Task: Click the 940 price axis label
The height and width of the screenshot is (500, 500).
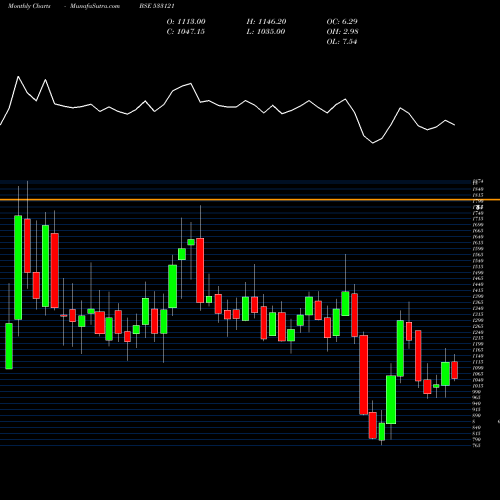Action: [x=477, y=404]
